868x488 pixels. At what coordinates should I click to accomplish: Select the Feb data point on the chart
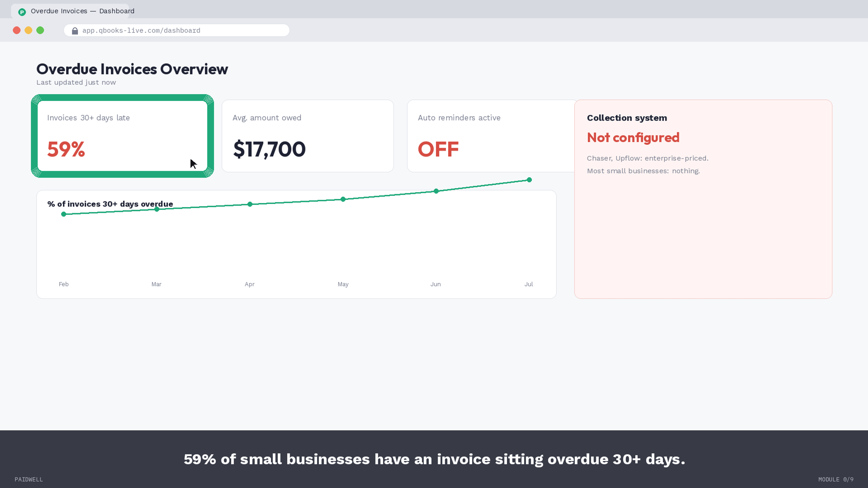click(x=64, y=214)
